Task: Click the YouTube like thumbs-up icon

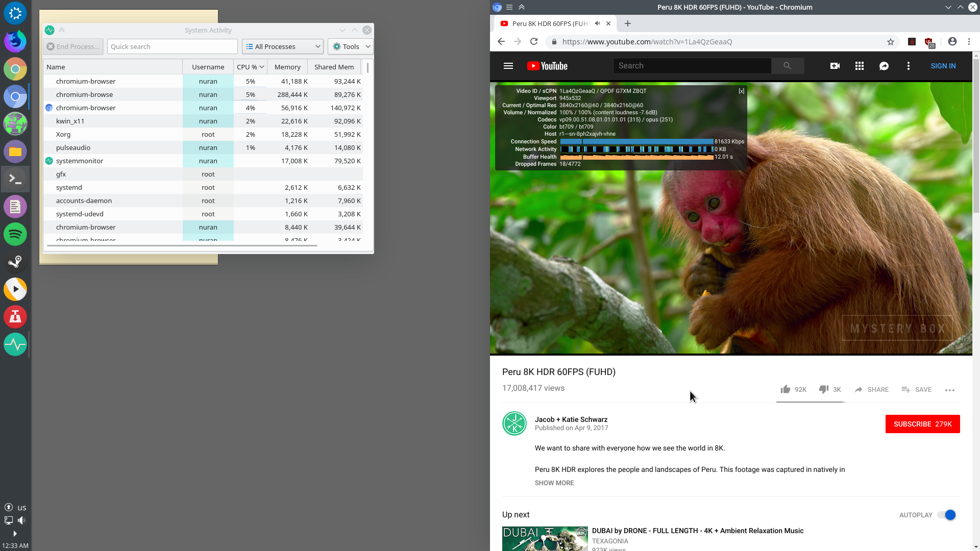Action: pyautogui.click(x=785, y=389)
